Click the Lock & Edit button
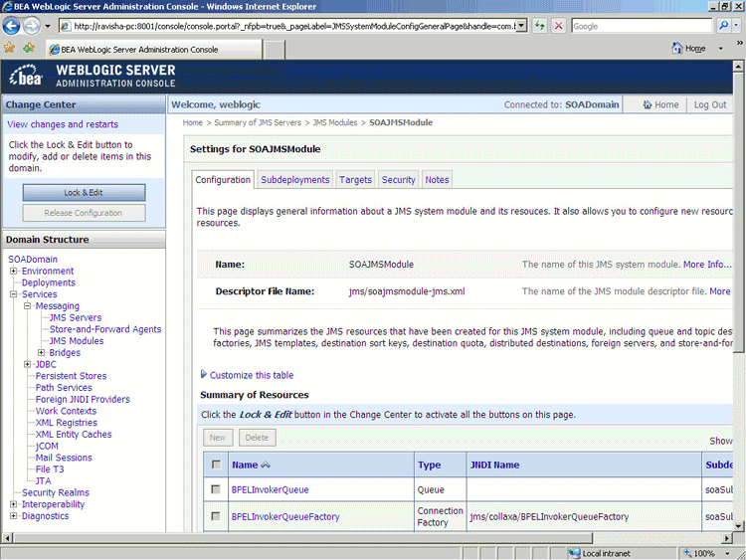This screenshot has height=560, width=746. point(84,193)
